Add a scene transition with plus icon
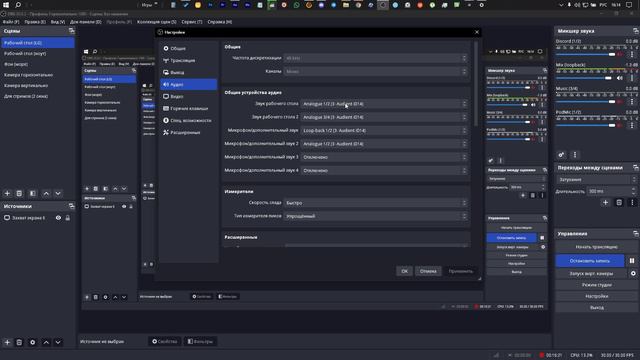The height and width of the screenshot is (360, 640). [605, 202]
